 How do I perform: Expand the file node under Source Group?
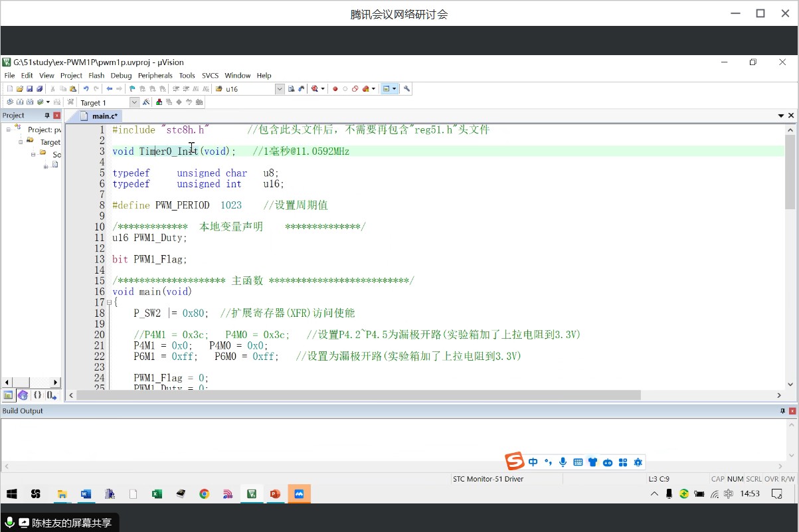pyautogui.click(x=46, y=166)
